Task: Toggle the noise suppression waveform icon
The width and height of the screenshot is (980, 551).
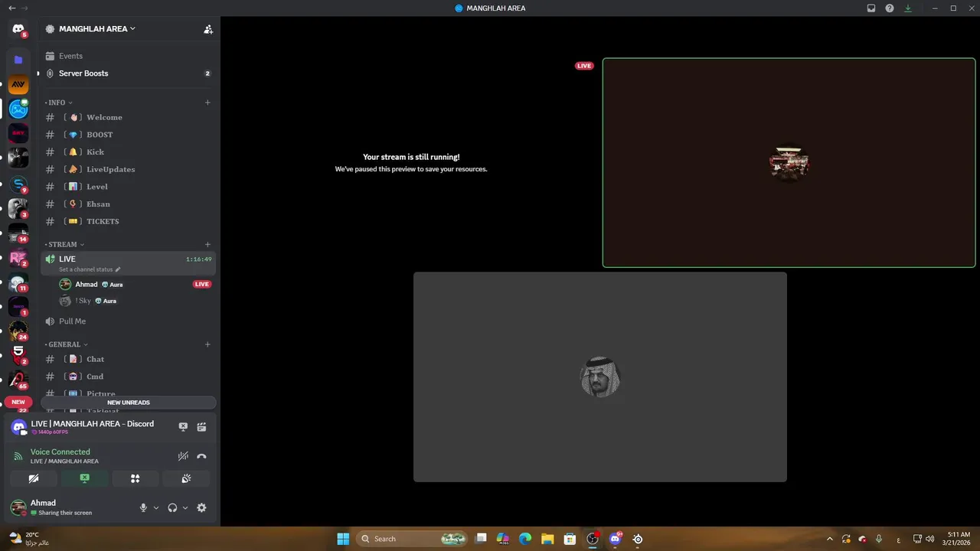Action: pyautogui.click(x=183, y=456)
